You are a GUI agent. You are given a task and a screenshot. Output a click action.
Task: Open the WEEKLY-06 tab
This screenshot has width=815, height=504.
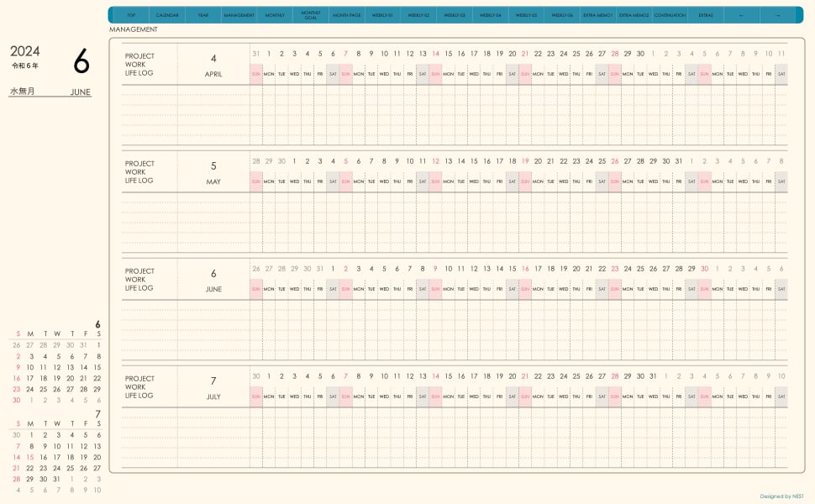[x=562, y=15]
